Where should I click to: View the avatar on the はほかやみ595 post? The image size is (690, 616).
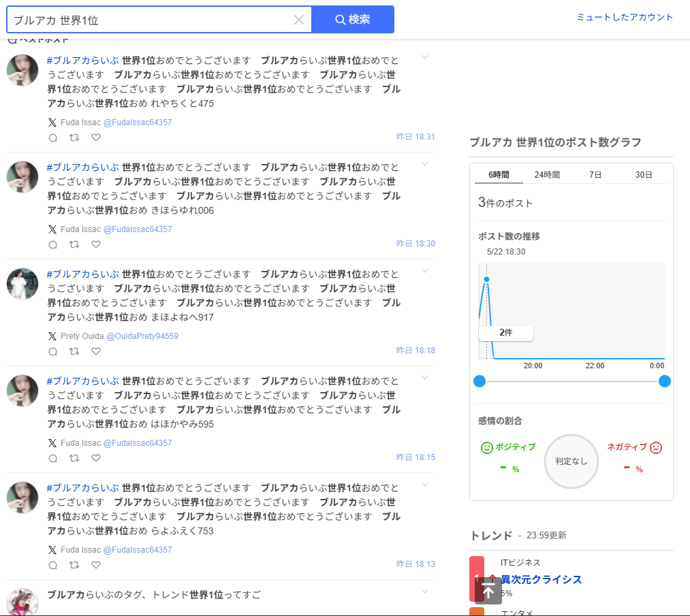(22, 391)
